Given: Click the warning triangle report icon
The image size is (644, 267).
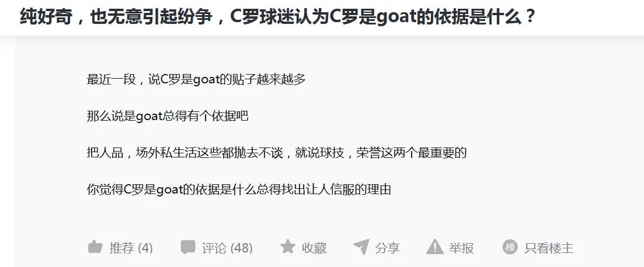Looking at the screenshot, I should (435, 247).
